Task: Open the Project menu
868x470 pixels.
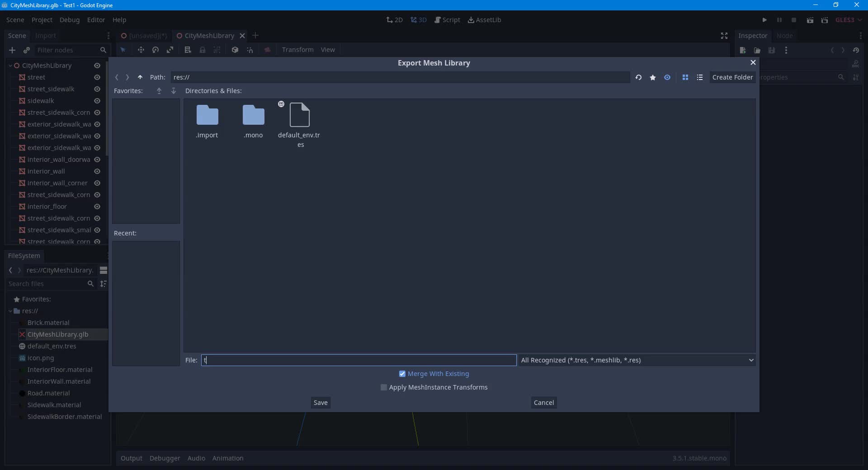Action: pos(42,20)
